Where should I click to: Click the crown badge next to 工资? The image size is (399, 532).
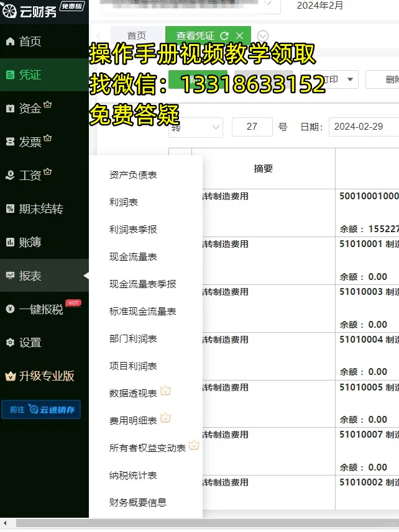click(47, 171)
